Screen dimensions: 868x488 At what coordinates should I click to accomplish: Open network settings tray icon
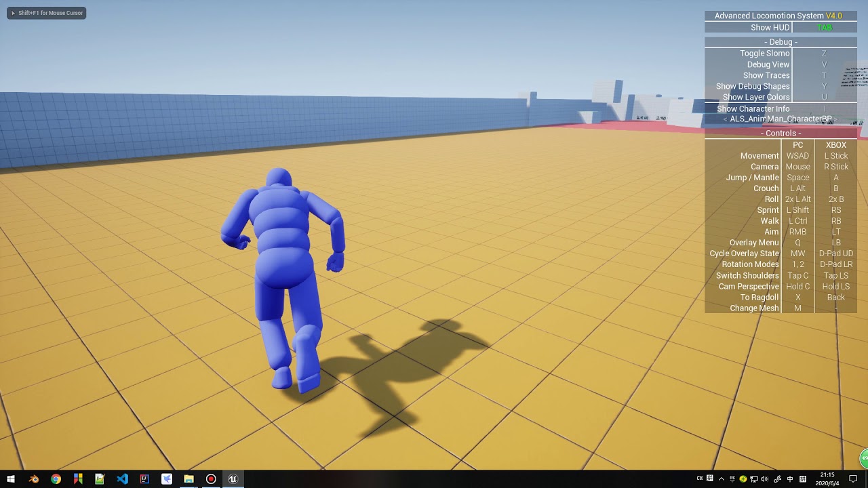[x=753, y=479]
